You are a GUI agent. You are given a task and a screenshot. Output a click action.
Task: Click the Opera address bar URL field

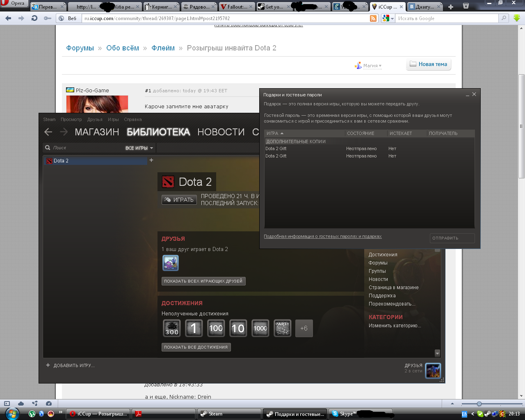(226, 18)
